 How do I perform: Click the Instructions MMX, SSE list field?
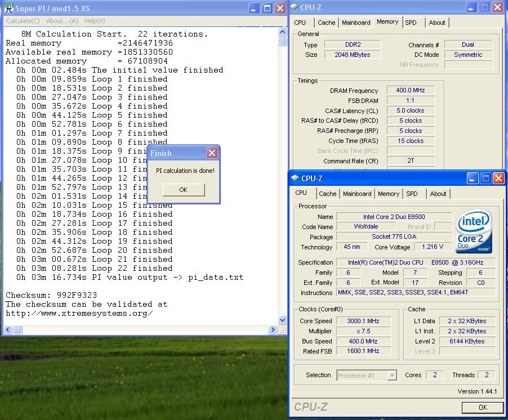coord(416,292)
